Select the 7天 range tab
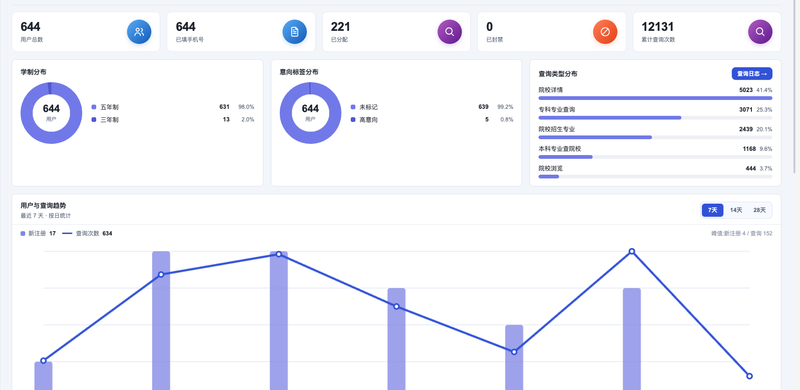 click(x=713, y=210)
